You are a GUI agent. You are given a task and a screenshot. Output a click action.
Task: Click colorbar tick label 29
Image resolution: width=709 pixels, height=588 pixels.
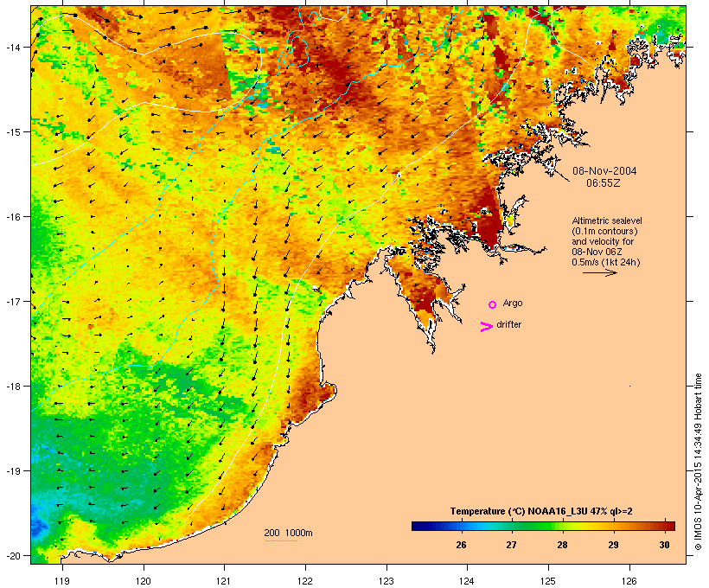(613, 545)
